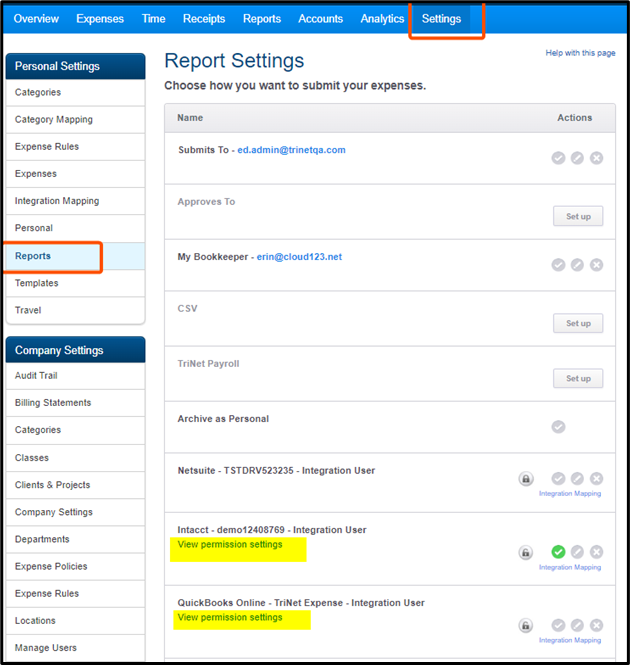Set Archive as Personal as default checkmark

558,427
